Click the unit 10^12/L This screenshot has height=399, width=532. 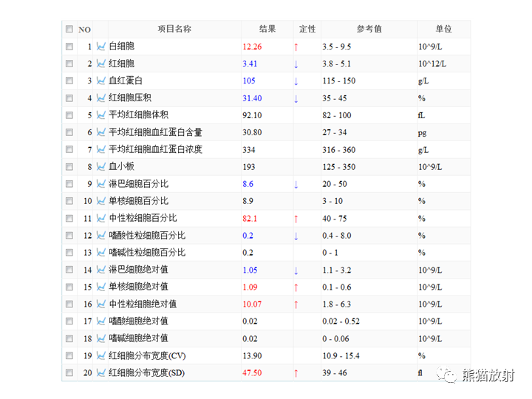[432, 64]
